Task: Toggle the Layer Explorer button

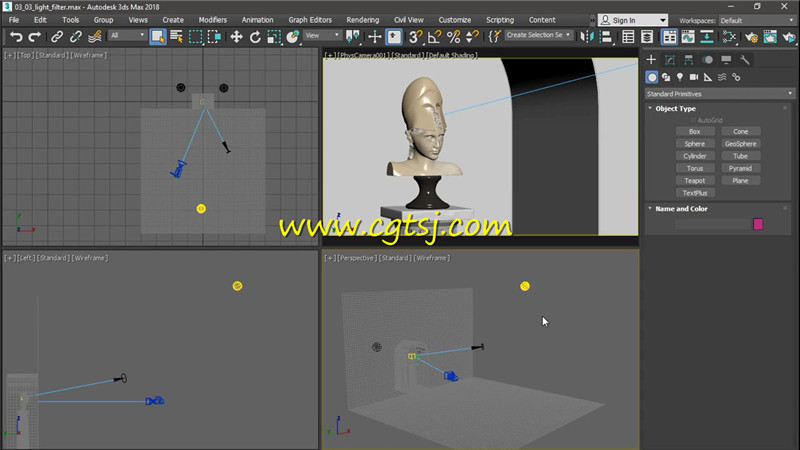Action: tap(647, 37)
